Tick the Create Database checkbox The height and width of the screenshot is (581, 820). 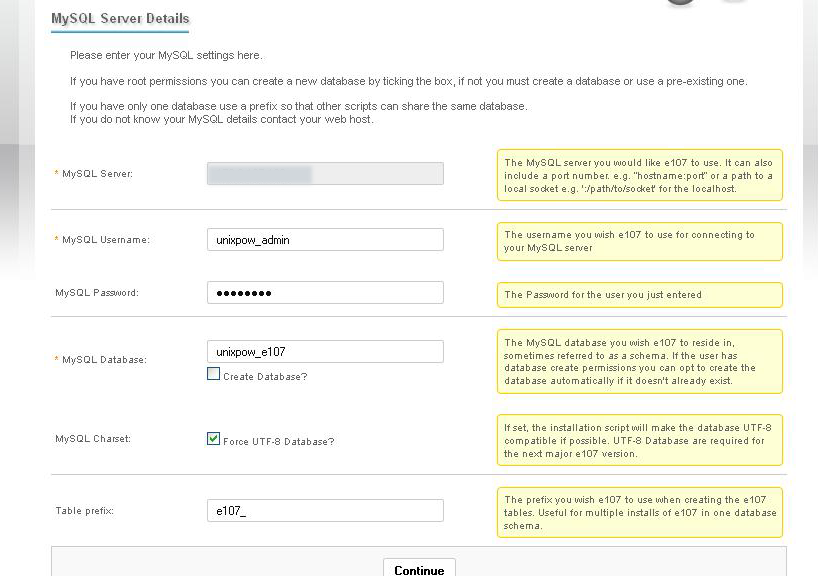213,374
